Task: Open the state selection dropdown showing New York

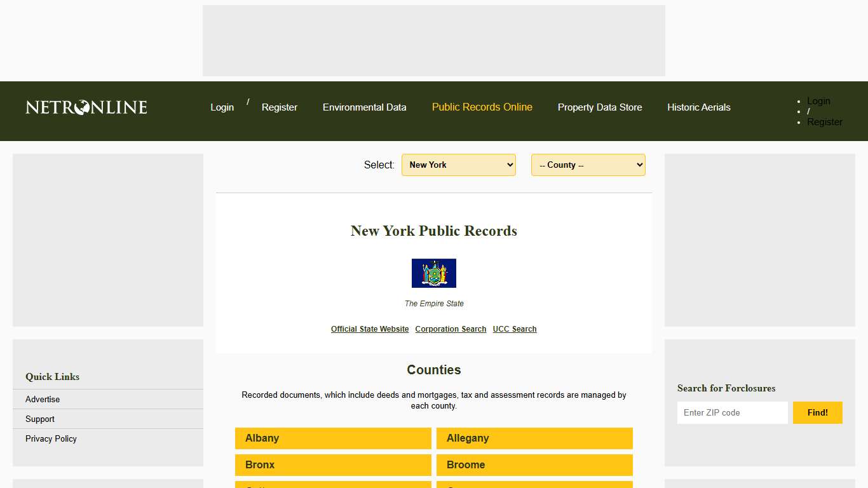Action: pos(458,165)
